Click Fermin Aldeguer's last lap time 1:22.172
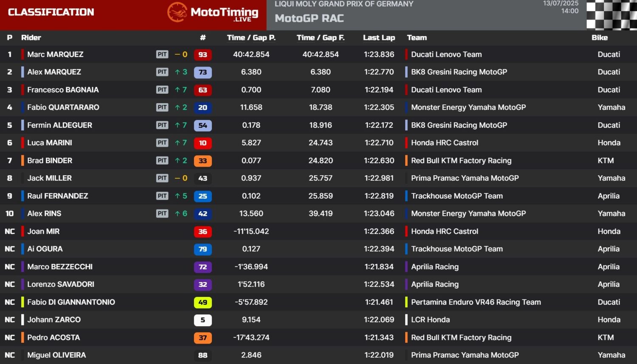Screen dimensions: 637x364 click(x=379, y=125)
